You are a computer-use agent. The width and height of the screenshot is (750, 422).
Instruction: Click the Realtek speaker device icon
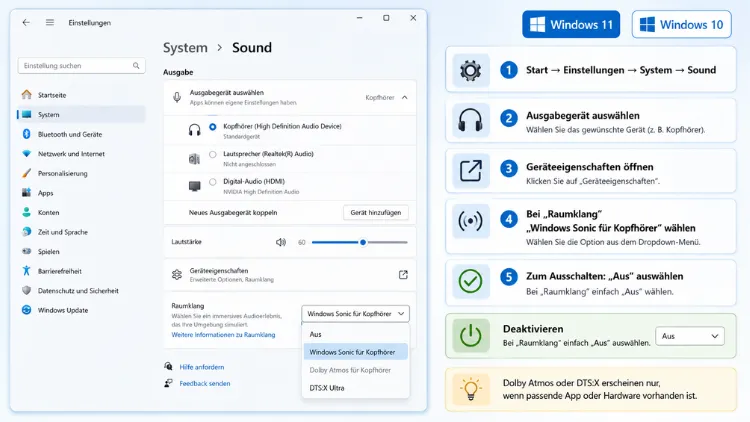(194, 158)
